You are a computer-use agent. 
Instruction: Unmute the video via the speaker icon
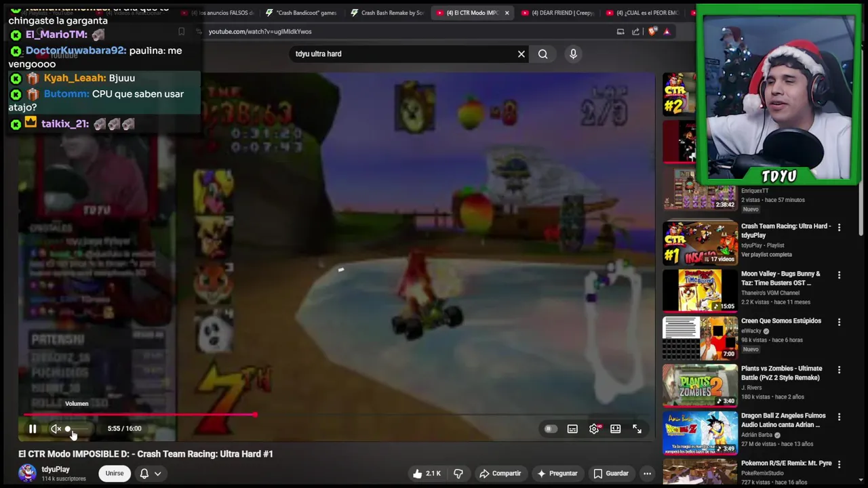(x=56, y=428)
